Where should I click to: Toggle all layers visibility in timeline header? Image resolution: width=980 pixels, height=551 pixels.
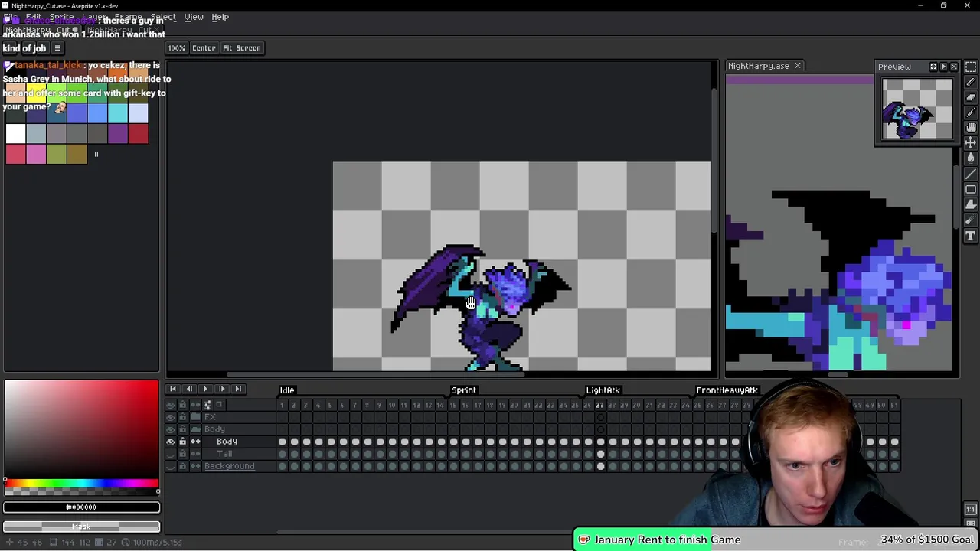(171, 405)
